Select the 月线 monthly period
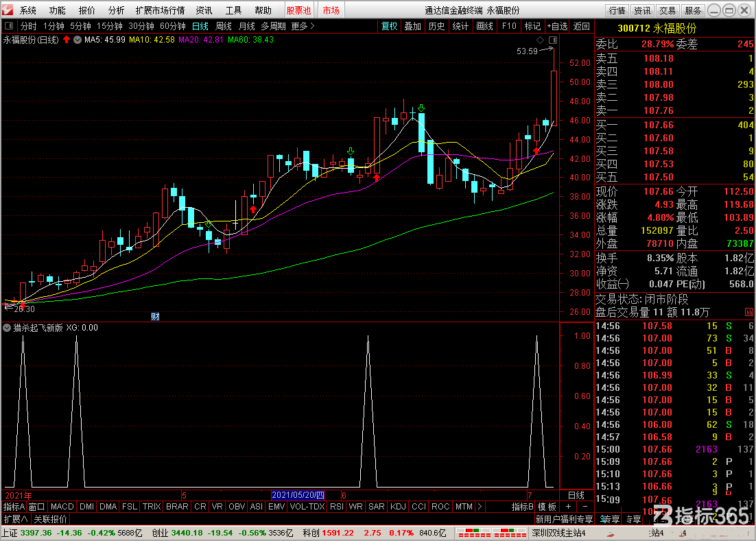 pyautogui.click(x=247, y=26)
